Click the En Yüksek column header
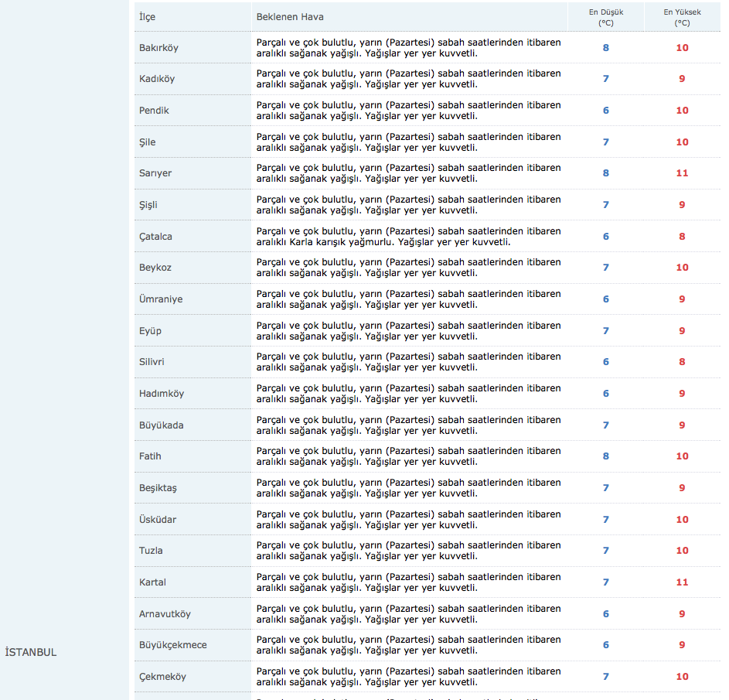Screen dimensions: 729x700 coord(682,17)
